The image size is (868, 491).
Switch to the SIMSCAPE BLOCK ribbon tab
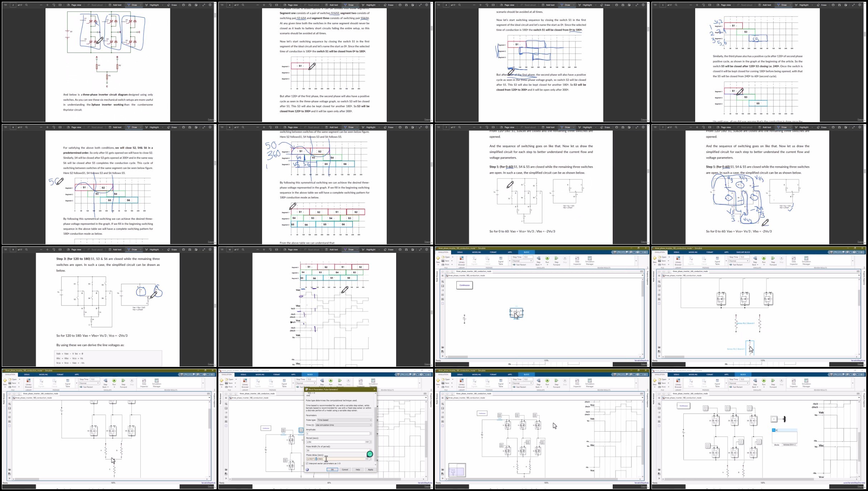tap(743, 252)
